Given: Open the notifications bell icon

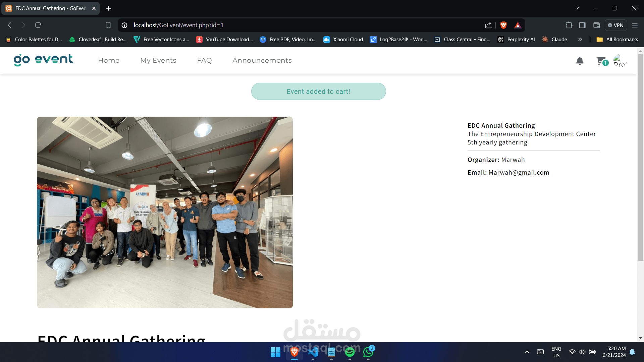Looking at the screenshot, I should (580, 61).
